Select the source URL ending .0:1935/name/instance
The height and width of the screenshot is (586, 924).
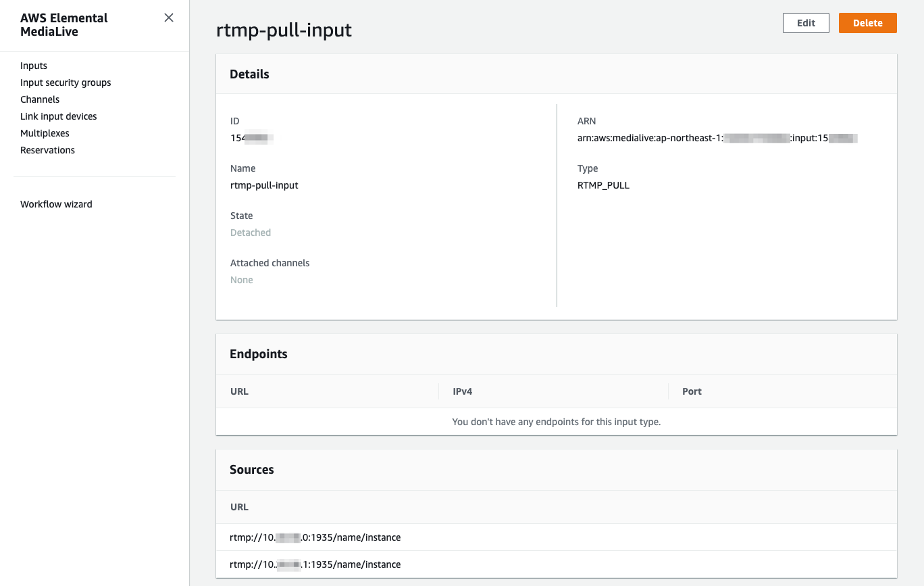pos(315,537)
